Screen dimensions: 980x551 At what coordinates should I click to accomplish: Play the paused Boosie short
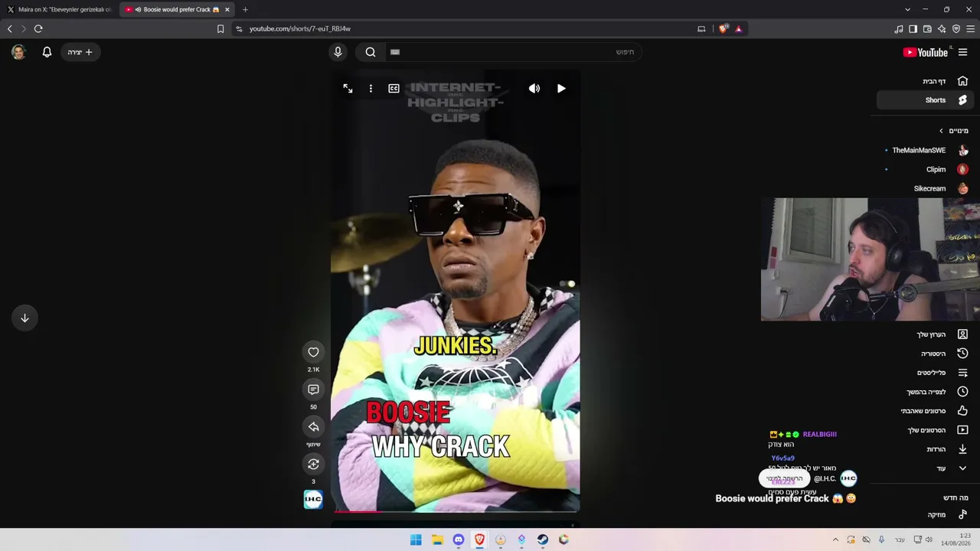[x=561, y=89]
